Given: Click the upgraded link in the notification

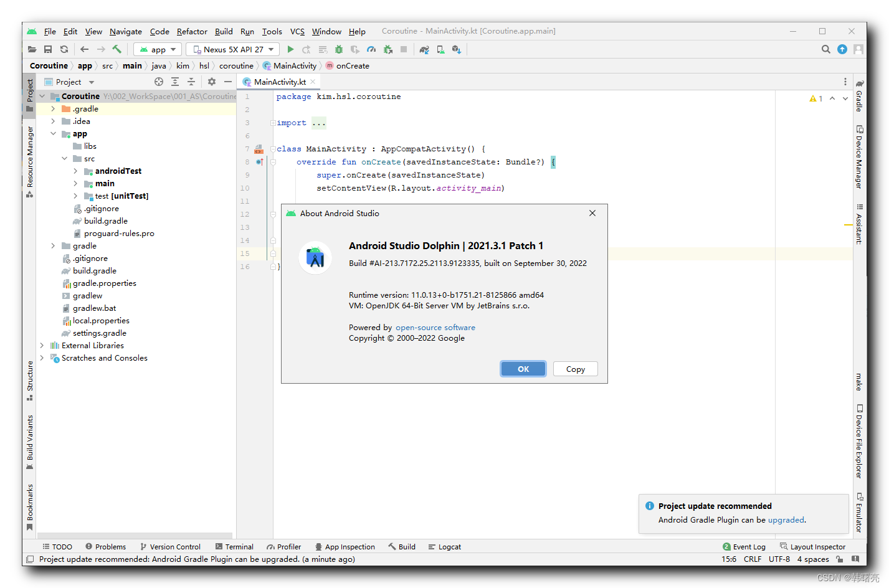Looking at the screenshot, I should pos(786,519).
